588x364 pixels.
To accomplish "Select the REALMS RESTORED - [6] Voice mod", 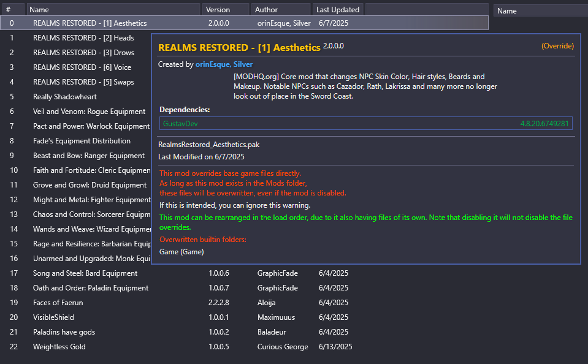I will pyautogui.click(x=82, y=67).
